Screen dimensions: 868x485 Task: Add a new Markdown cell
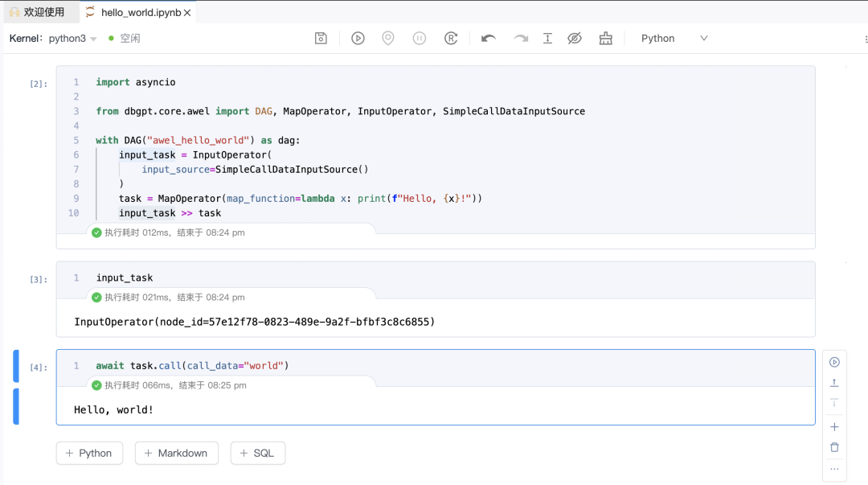click(x=176, y=453)
